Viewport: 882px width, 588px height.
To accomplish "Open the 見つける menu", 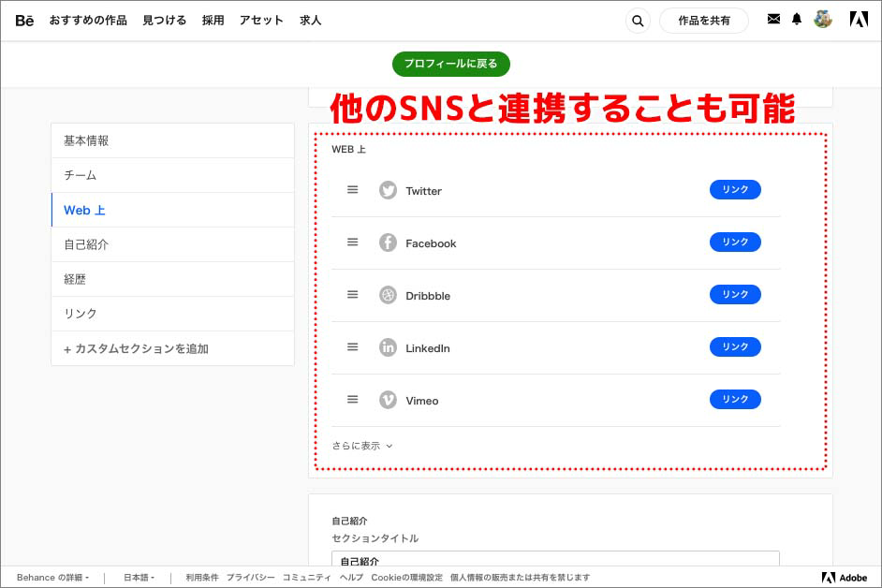I will (x=164, y=20).
